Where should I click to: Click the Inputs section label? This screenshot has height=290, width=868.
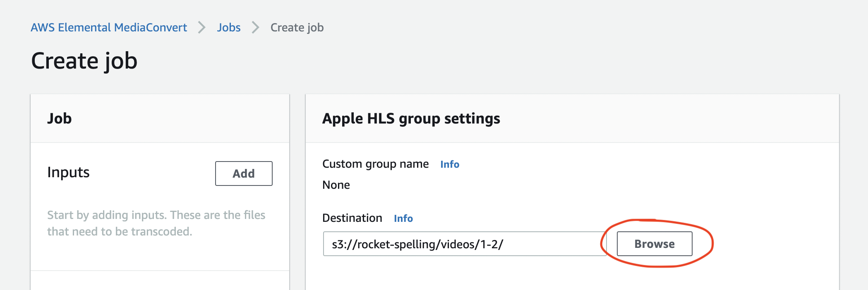tap(68, 172)
